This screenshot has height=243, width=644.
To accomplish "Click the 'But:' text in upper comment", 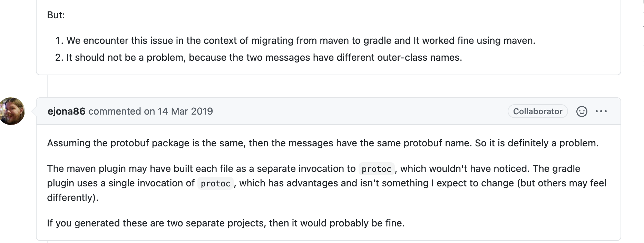I will pos(56,15).
